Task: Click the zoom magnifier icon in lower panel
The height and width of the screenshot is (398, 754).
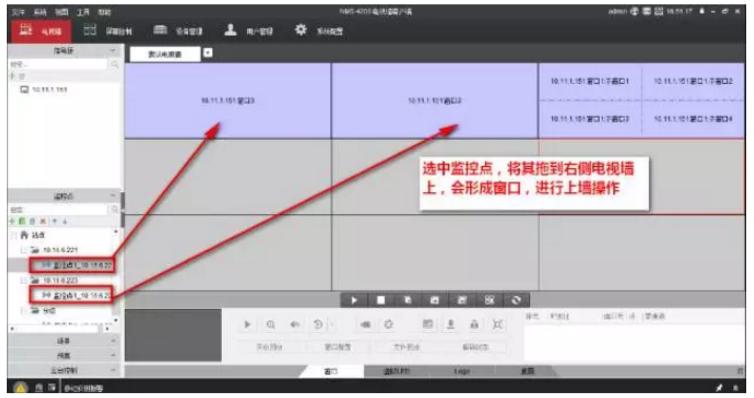Action: [271, 324]
